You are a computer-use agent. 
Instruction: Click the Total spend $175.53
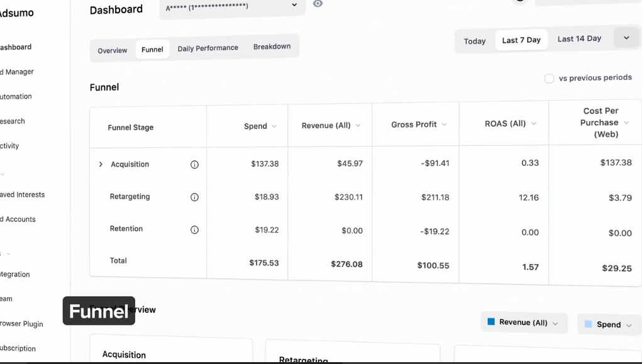click(264, 263)
